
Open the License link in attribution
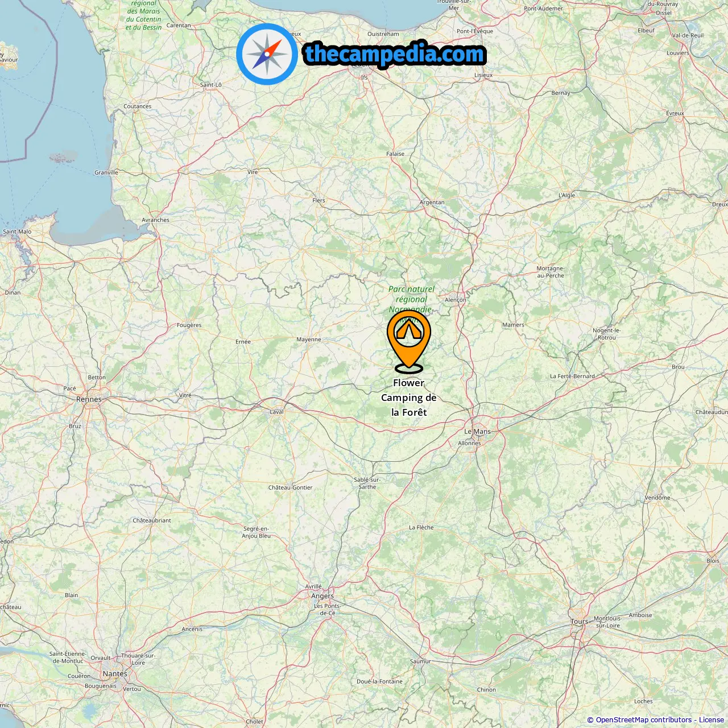[x=712, y=720]
